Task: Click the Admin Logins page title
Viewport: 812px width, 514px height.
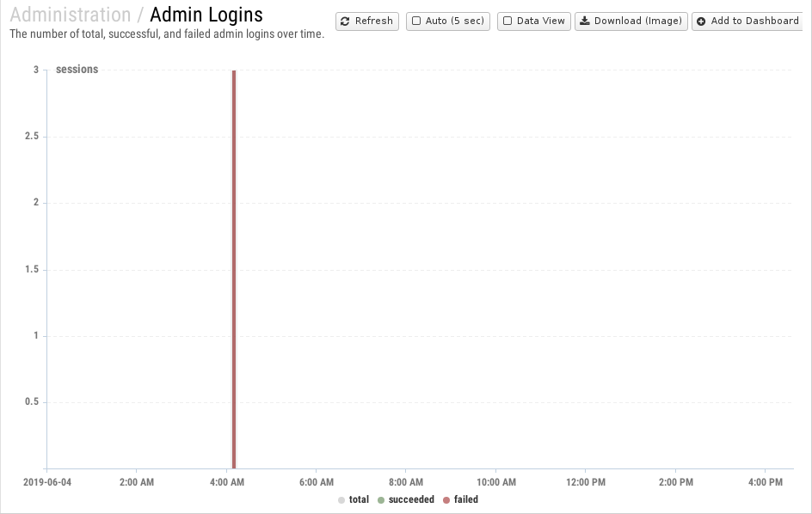Action: click(x=206, y=15)
